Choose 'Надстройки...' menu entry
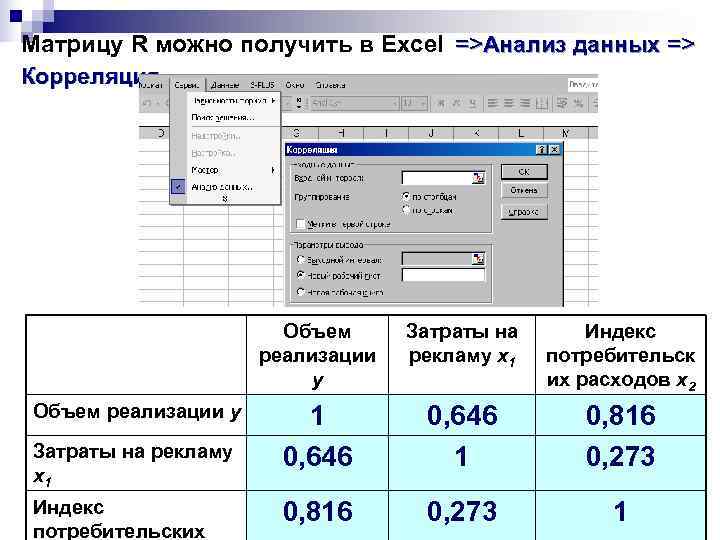Viewport: 720px width, 540px height. 234,135
